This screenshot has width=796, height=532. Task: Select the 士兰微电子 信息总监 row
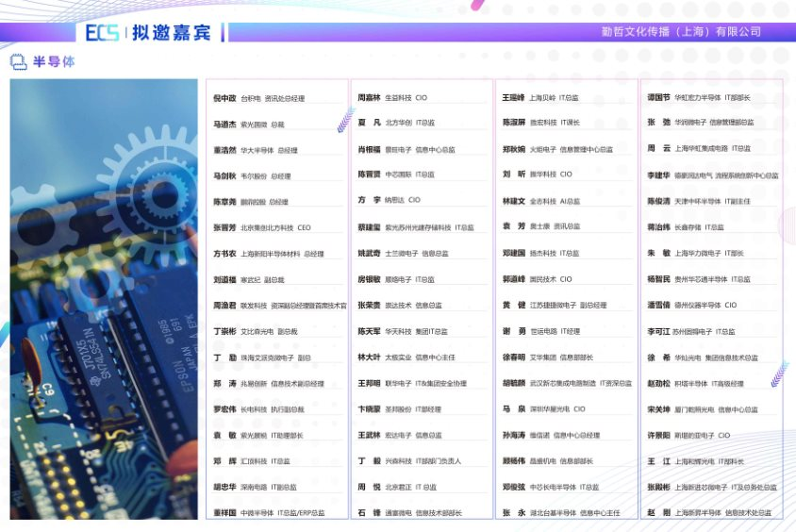click(x=403, y=254)
